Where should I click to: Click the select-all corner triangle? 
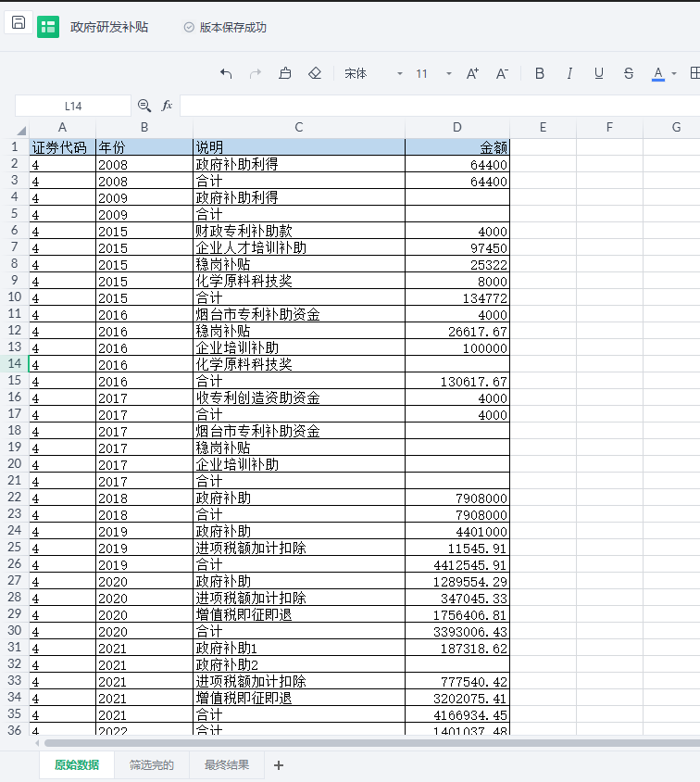(21, 131)
